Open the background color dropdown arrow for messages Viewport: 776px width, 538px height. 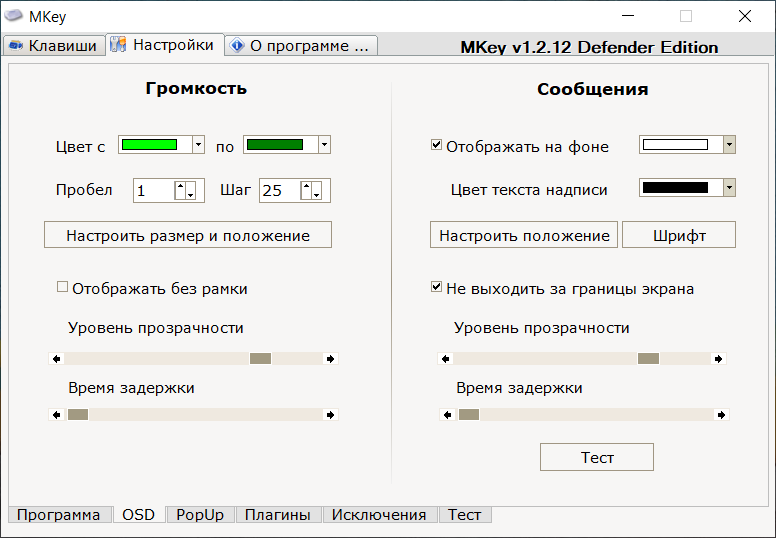coord(729,145)
